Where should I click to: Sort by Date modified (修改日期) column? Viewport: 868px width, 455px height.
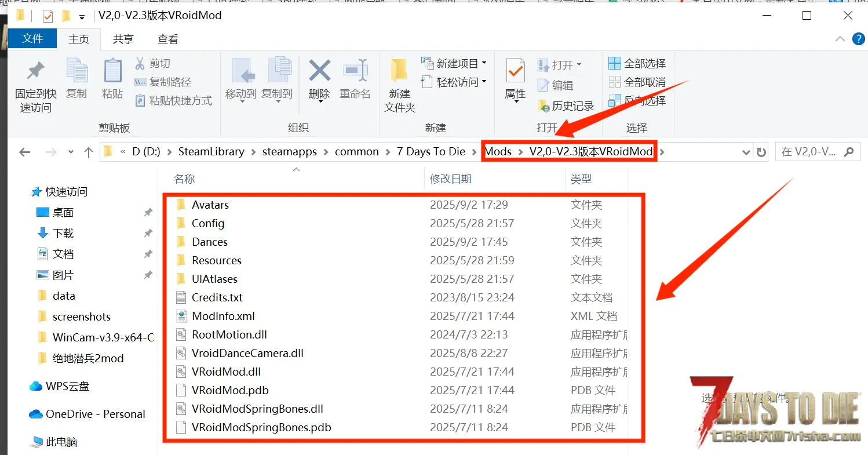[x=451, y=179]
